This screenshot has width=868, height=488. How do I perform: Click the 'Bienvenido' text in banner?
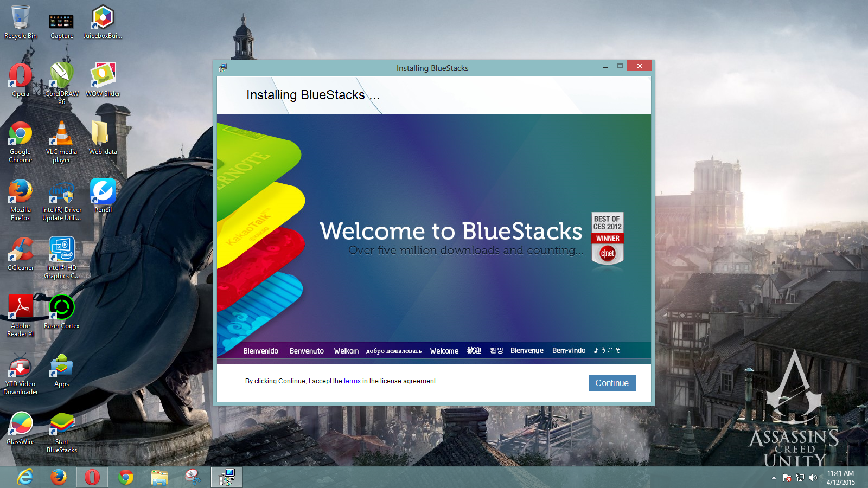261,351
